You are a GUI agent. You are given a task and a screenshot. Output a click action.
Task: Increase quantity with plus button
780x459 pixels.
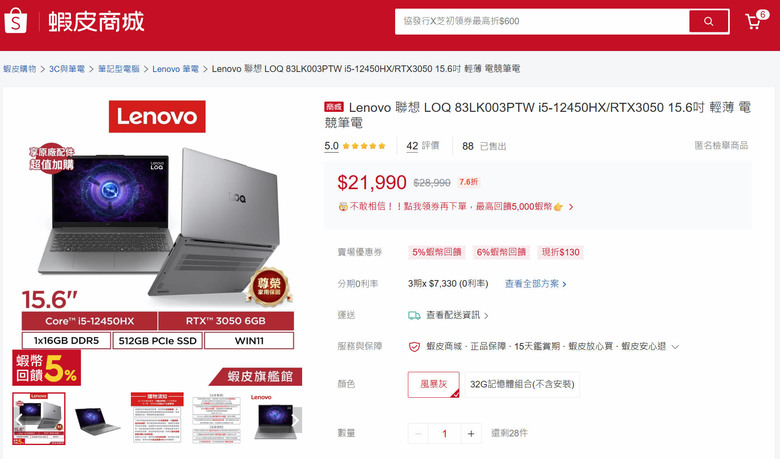point(471,434)
